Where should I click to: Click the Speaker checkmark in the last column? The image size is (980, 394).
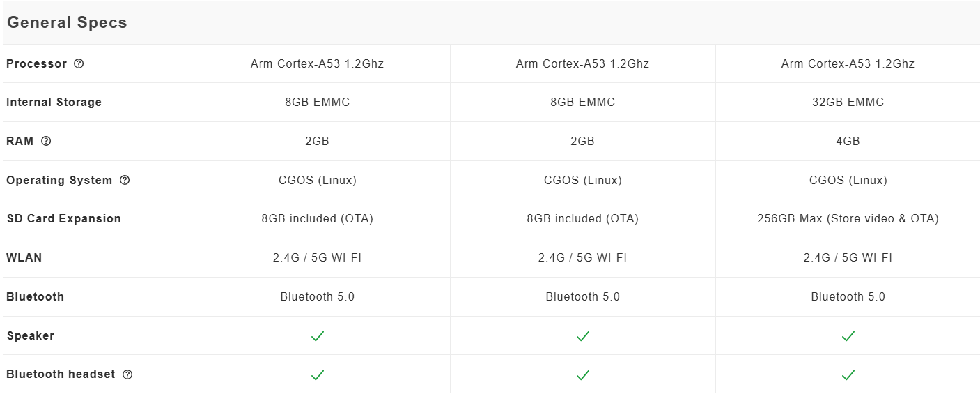(848, 336)
